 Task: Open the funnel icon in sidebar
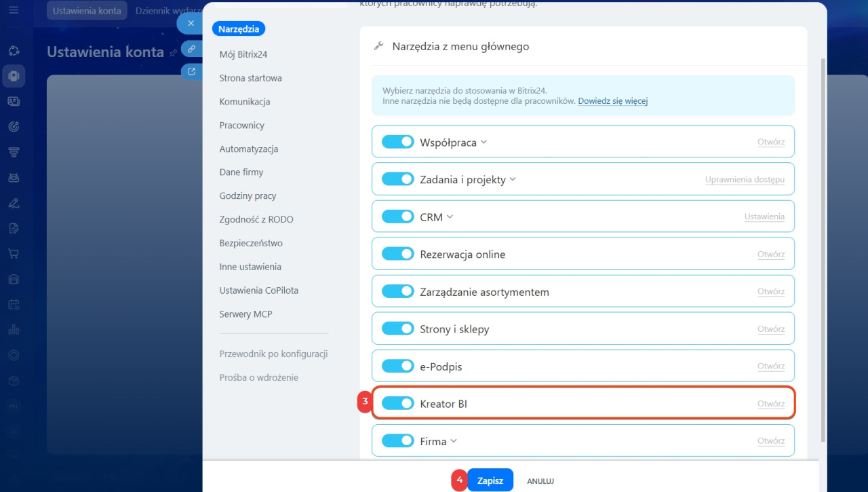tap(14, 152)
